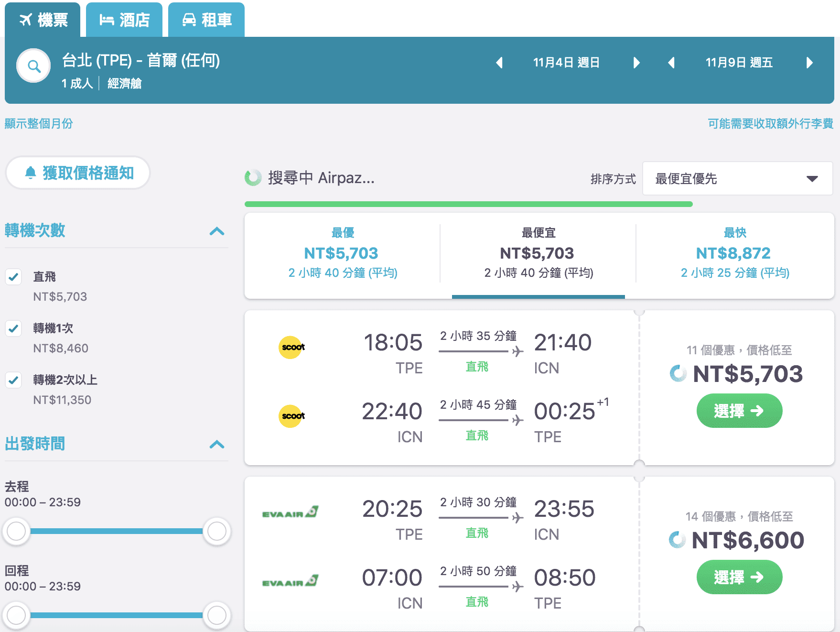
Task: Click the car icon on 租車 tab
Action: (x=190, y=20)
